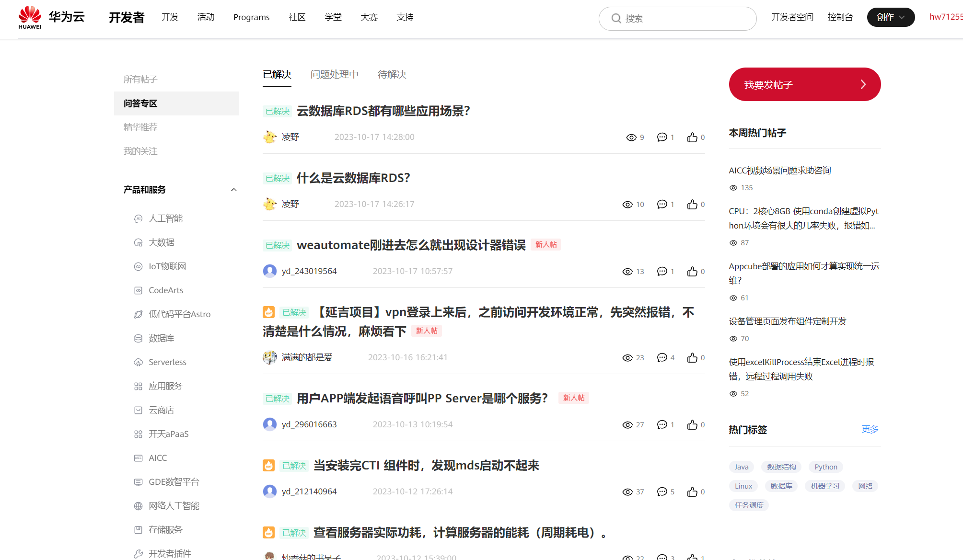Click the 低代码平台Astro sidebar icon

[x=138, y=314]
